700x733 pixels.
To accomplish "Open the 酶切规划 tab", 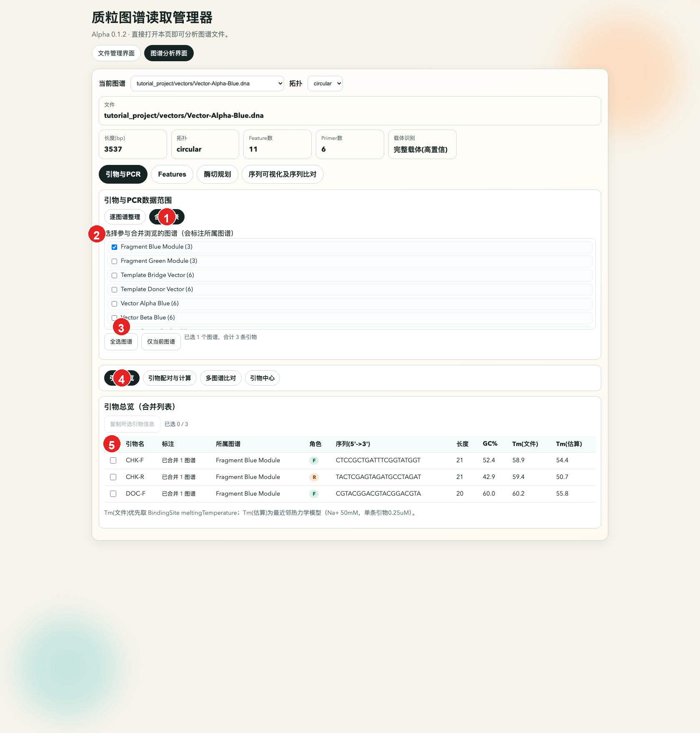I will pyautogui.click(x=217, y=175).
